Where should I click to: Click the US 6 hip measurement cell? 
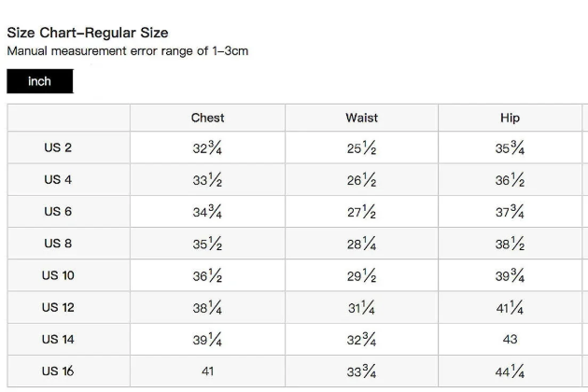[x=510, y=213]
